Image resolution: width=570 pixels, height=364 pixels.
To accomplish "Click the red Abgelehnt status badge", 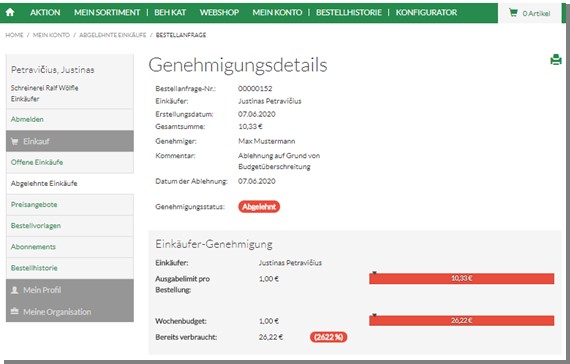I will pos(259,207).
